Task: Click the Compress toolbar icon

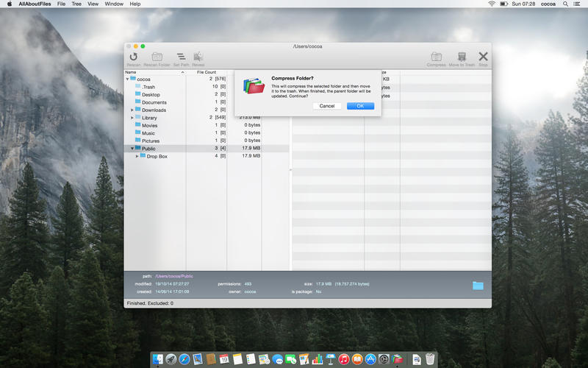Action: click(x=436, y=57)
